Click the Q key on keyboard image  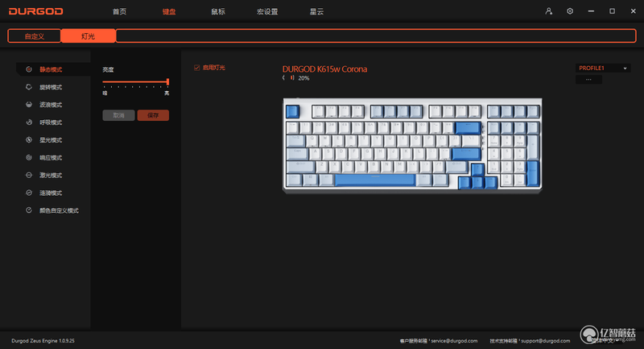click(x=312, y=141)
